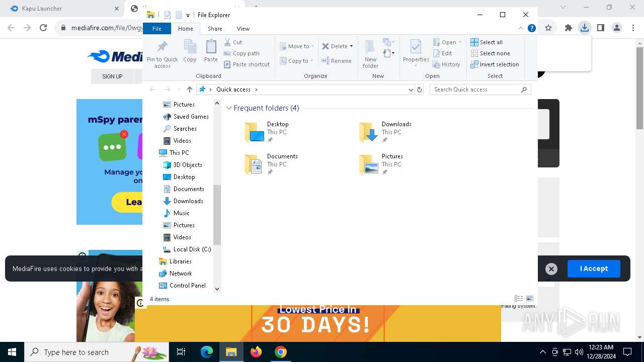Viewport: 644px width, 362px height.
Task: Open Firefox from the taskbar
Action: pos(256,352)
